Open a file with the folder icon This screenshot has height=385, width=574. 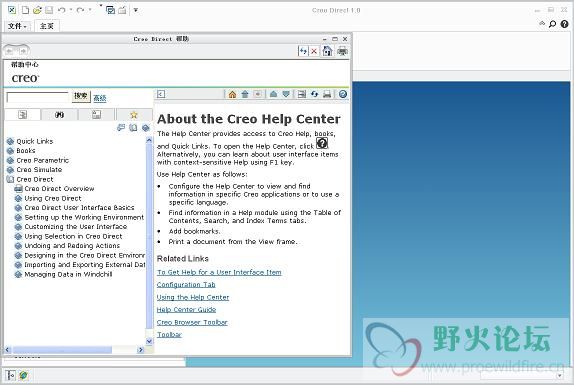tap(37, 10)
